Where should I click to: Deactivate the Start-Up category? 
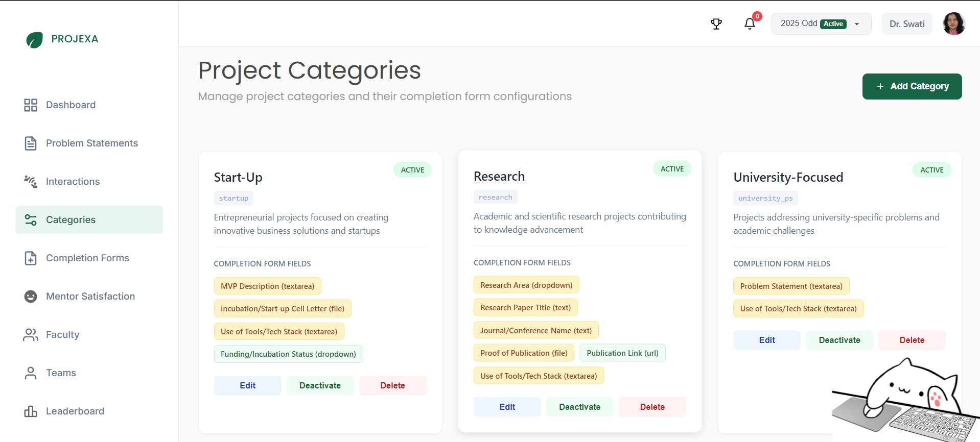(320, 386)
